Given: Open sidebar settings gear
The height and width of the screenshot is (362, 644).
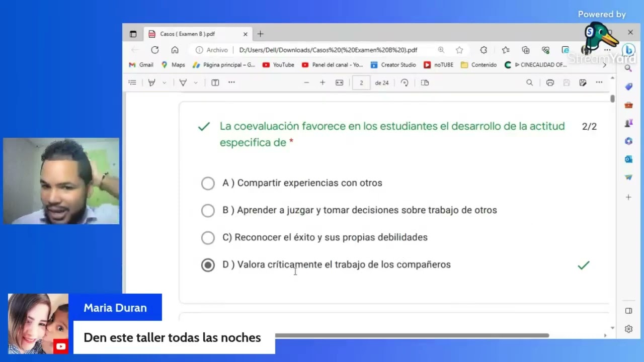Looking at the screenshot, I should click(x=628, y=329).
